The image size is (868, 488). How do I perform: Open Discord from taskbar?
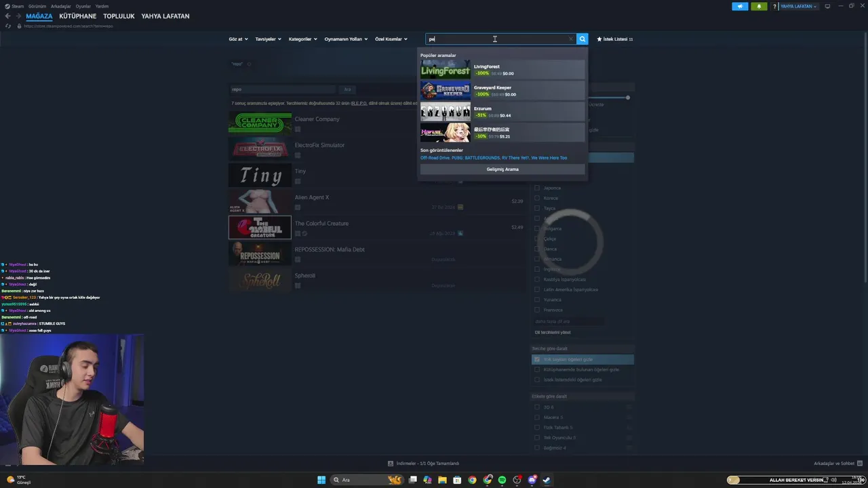(532, 480)
